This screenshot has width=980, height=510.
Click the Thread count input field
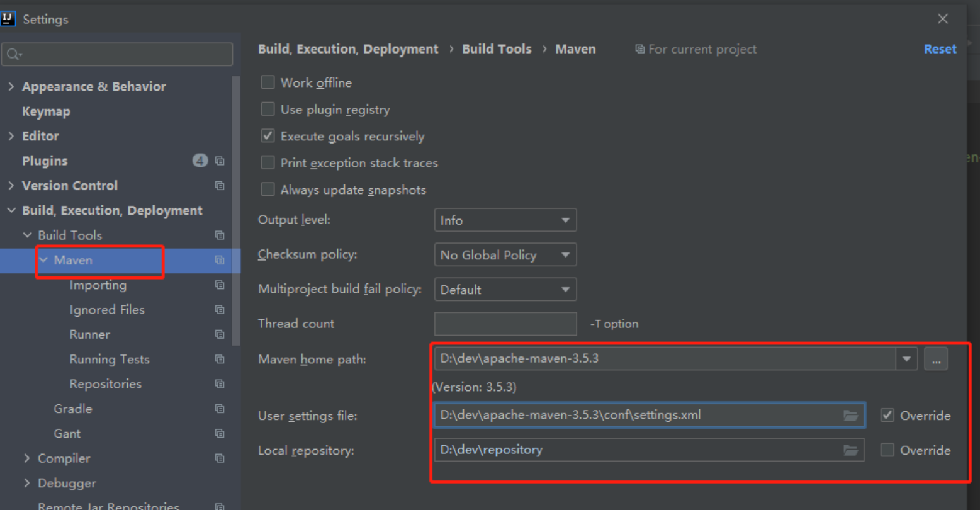tap(505, 324)
